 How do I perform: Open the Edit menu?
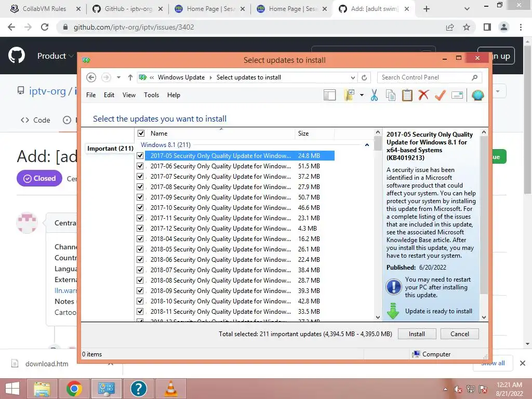pyautogui.click(x=109, y=95)
